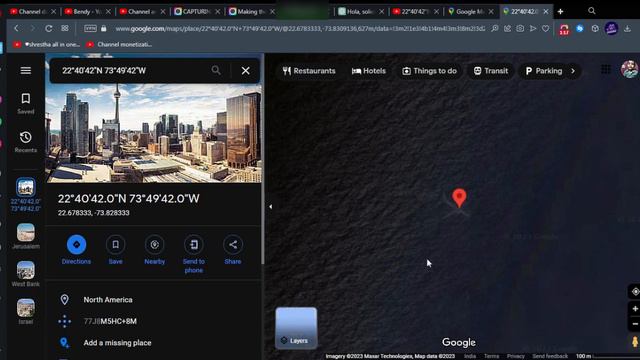Filter by Hotels chip

[x=369, y=71]
